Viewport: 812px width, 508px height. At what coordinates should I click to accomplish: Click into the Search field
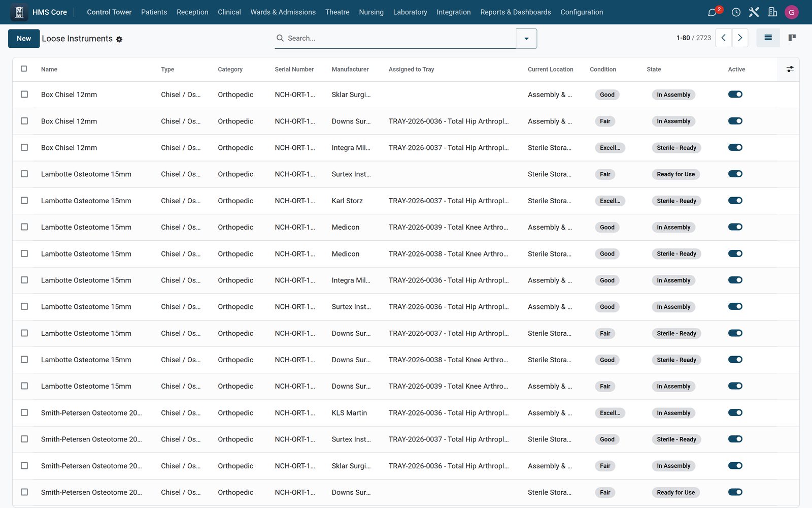click(x=400, y=38)
